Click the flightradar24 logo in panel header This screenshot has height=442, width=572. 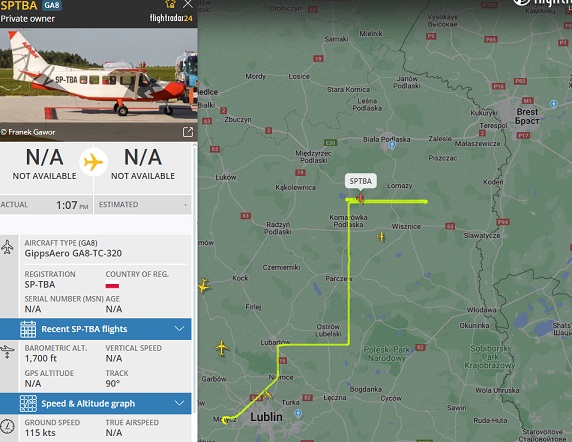(171, 18)
